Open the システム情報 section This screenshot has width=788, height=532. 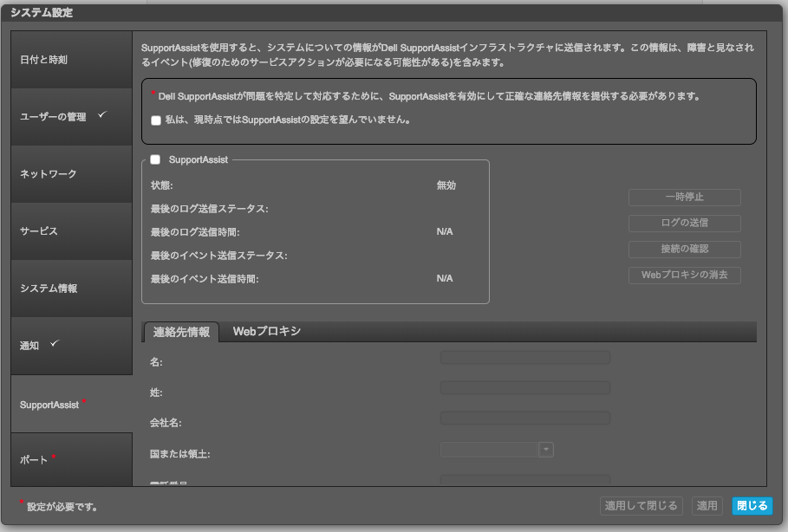click(x=71, y=289)
